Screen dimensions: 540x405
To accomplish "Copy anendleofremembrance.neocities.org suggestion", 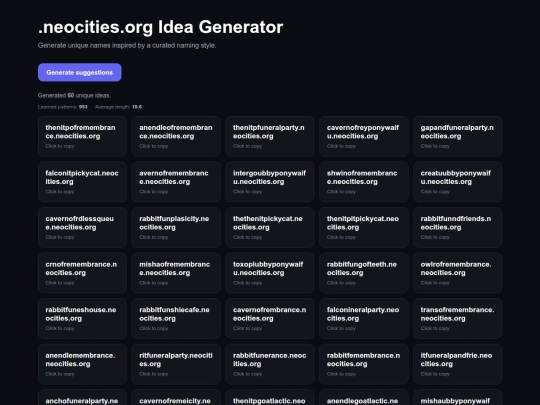I will pos(176,136).
